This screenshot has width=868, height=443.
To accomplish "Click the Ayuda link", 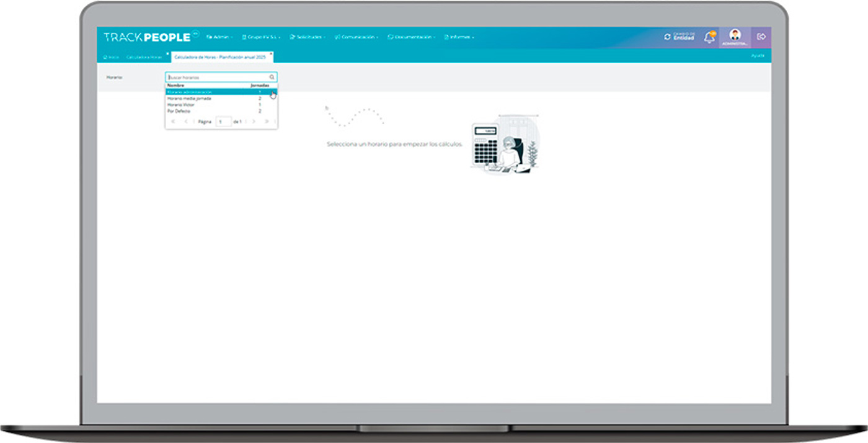I will pyautogui.click(x=758, y=56).
